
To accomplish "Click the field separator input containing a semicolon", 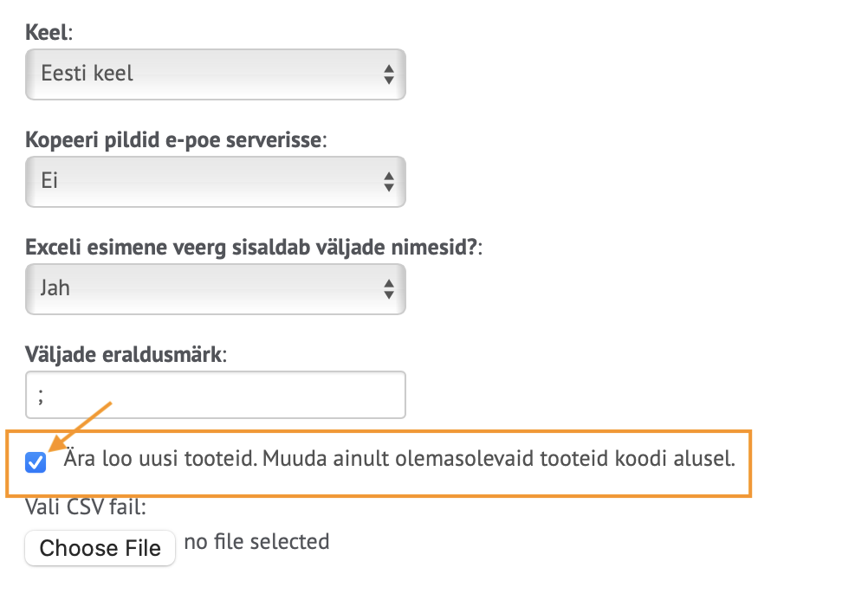I will pos(215,394).
